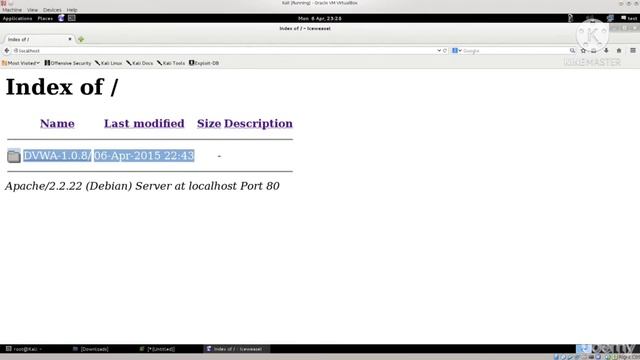The image size is (640, 360).
Task: Switch to the [*Untitled] taskbar window
Action: point(158,349)
